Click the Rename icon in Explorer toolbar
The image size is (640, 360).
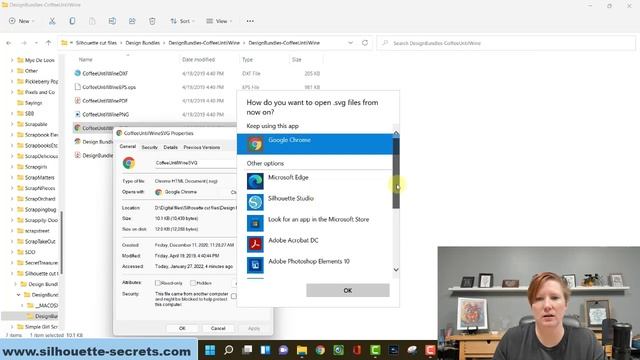coord(112,21)
